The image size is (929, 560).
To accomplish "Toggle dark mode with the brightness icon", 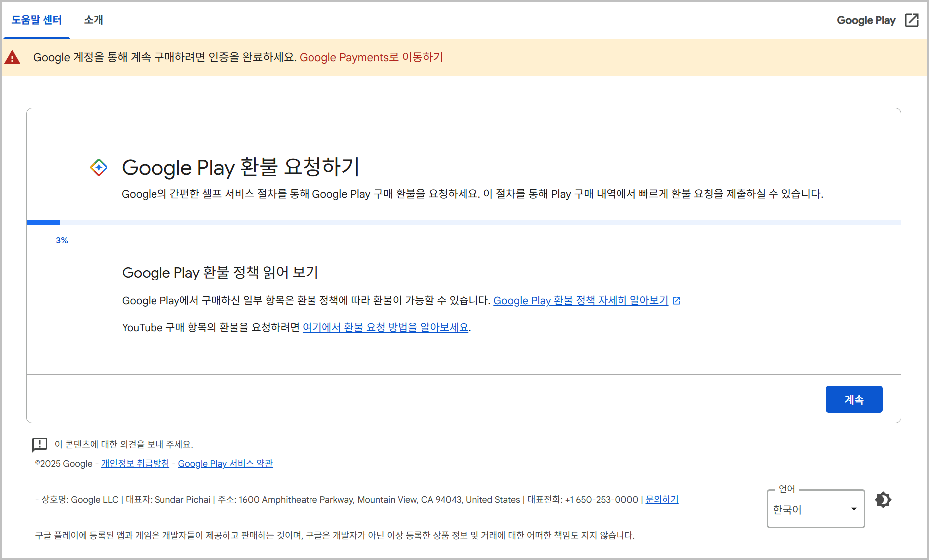I will point(883,500).
